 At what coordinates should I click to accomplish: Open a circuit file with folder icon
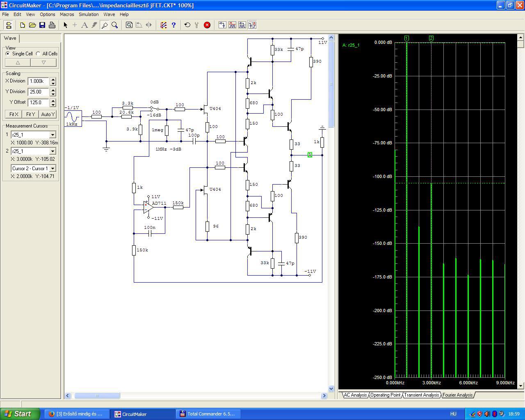click(x=32, y=25)
